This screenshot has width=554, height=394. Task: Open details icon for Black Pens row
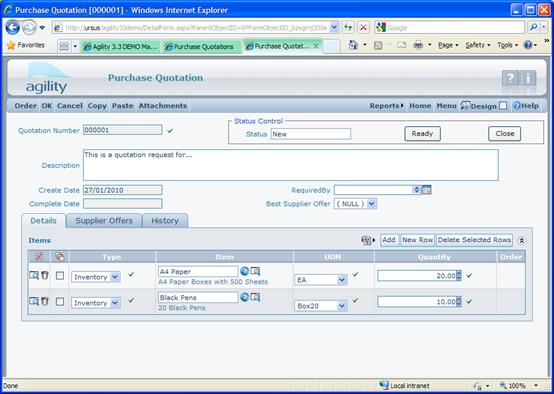click(34, 301)
